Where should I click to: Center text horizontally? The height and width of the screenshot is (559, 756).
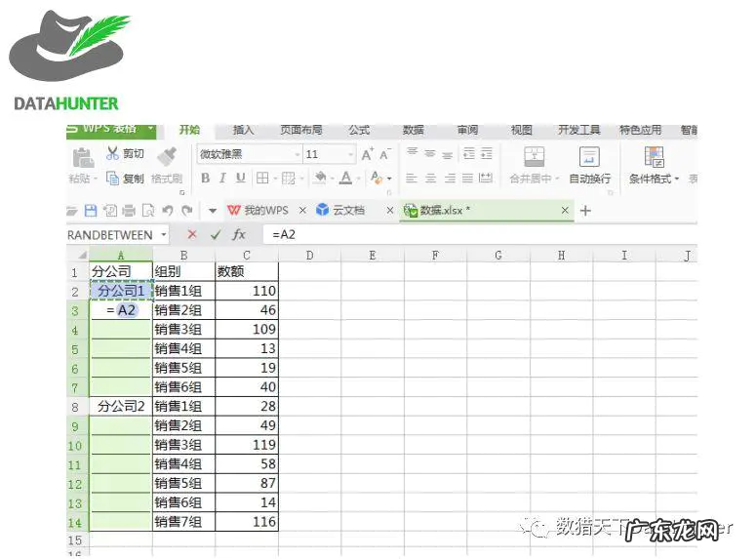(x=430, y=179)
